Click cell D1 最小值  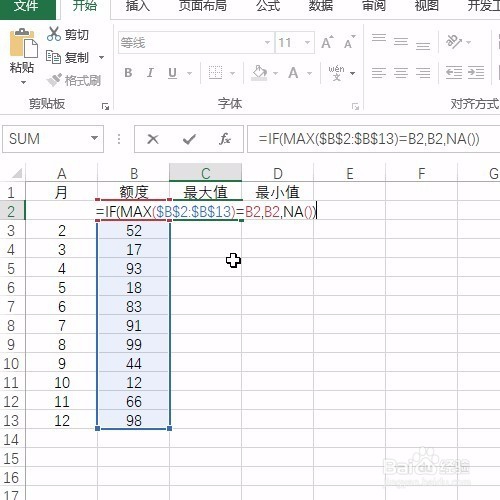click(278, 192)
